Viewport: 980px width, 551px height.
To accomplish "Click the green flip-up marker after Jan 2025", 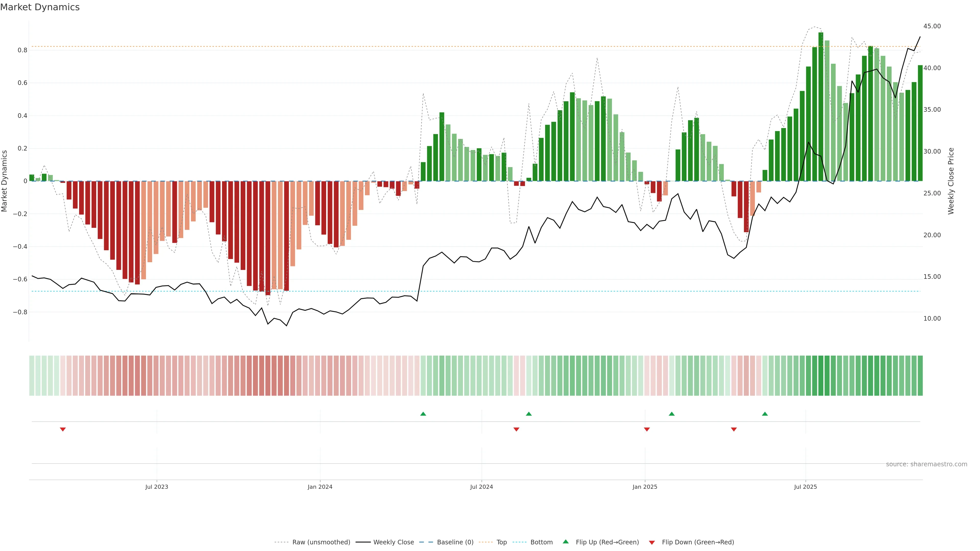I will [672, 414].
